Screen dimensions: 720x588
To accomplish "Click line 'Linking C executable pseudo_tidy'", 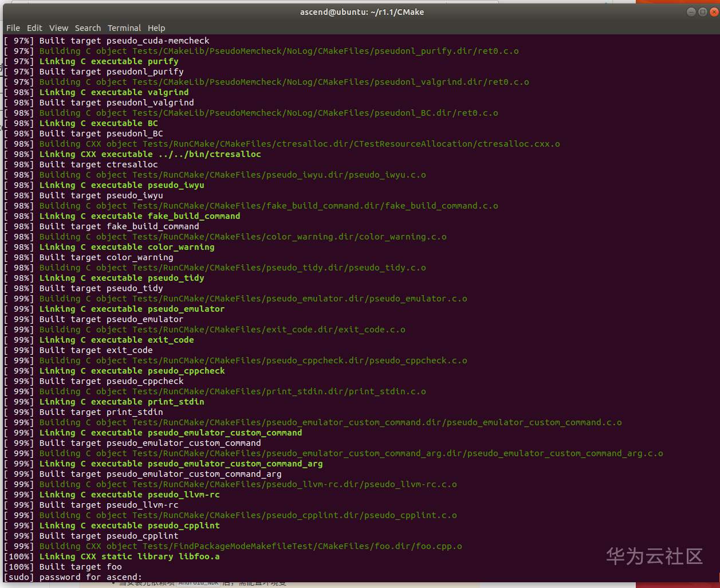I will [104, 278].
